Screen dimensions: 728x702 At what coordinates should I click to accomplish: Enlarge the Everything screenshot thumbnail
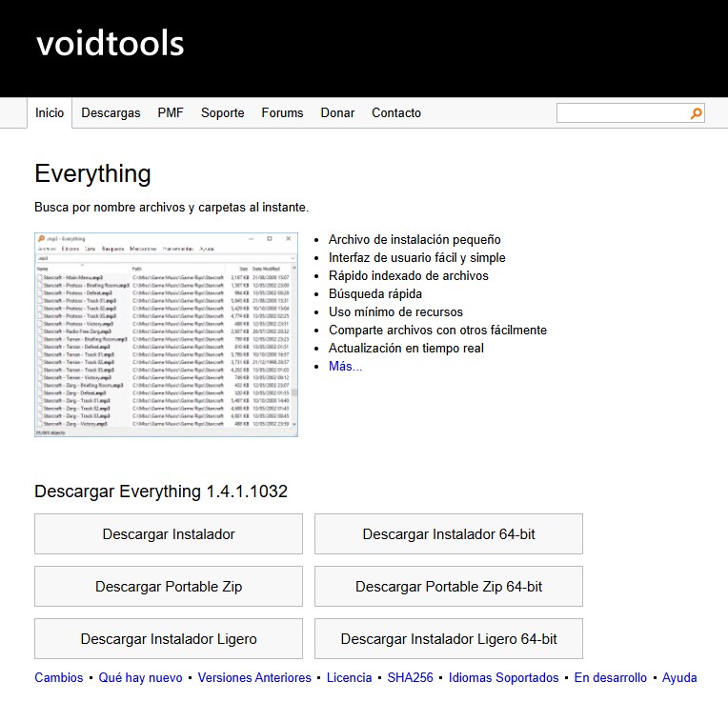[x=166, y=334]
